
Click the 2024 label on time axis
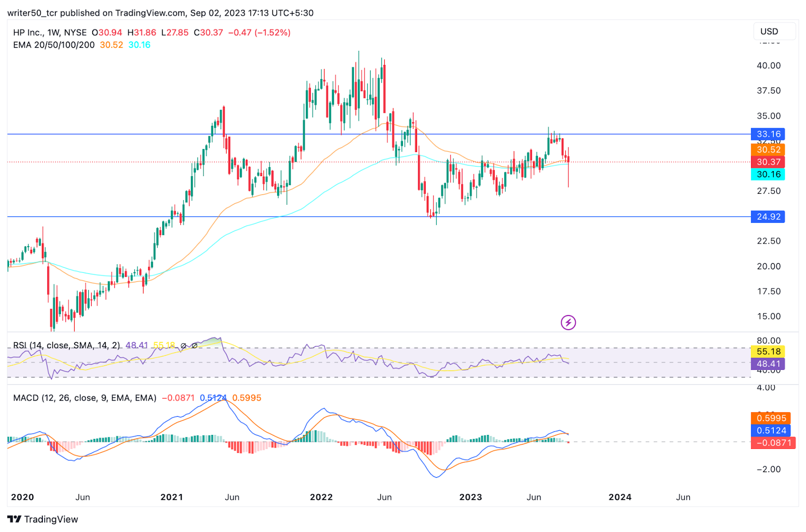pos(620,497)
